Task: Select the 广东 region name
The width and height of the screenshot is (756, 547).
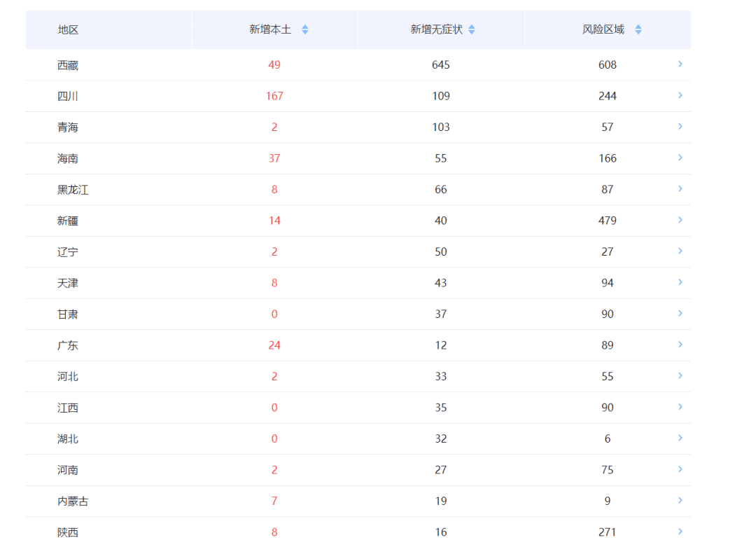Action: click(68, 345)
